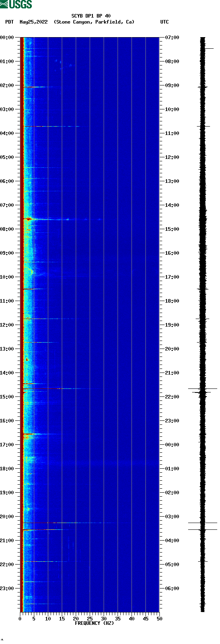Click the 14:00 time label on the PDT axis
This screenshot has height=644, width=220.
pyautogui.click(x=7, y=373)
